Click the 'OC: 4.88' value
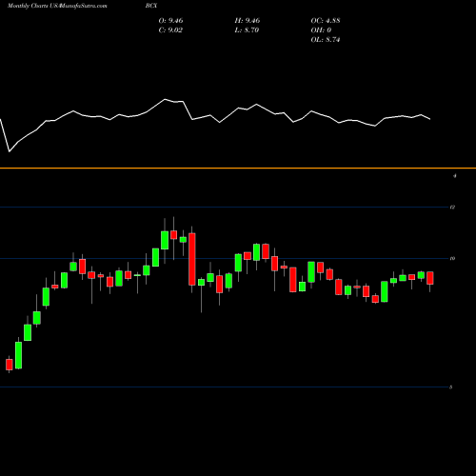The height and width of the screenshot is (476, 476). point(326,21)
